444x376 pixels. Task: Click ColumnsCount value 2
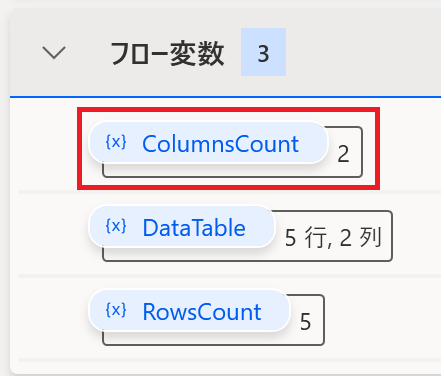tap(343, 154)
